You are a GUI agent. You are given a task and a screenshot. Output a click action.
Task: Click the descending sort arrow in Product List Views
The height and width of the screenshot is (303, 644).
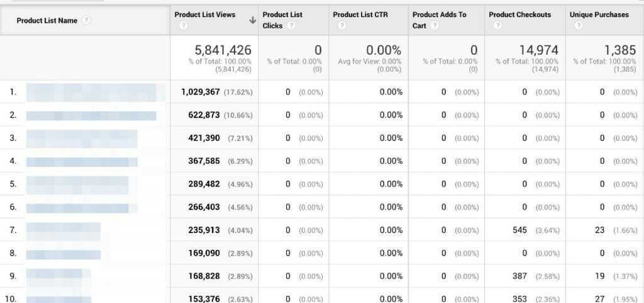[x=253, y=20]
